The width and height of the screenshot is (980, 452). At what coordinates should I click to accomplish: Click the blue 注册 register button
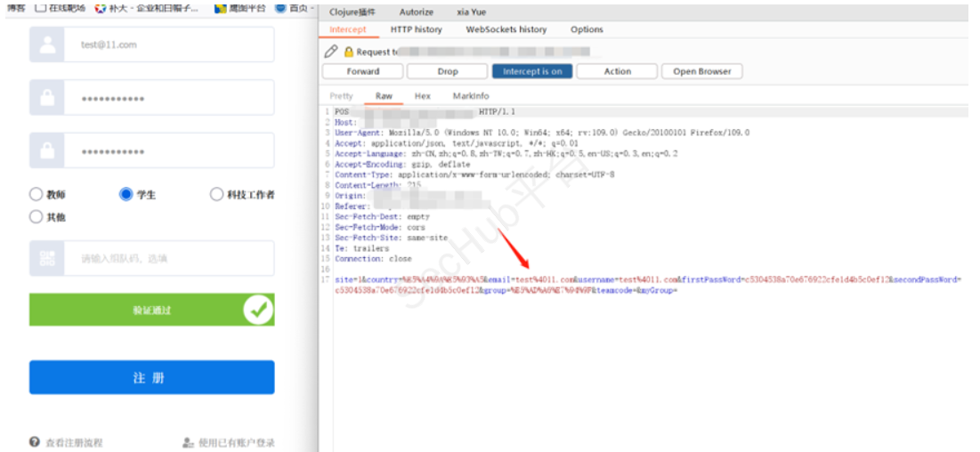point(151,377)
